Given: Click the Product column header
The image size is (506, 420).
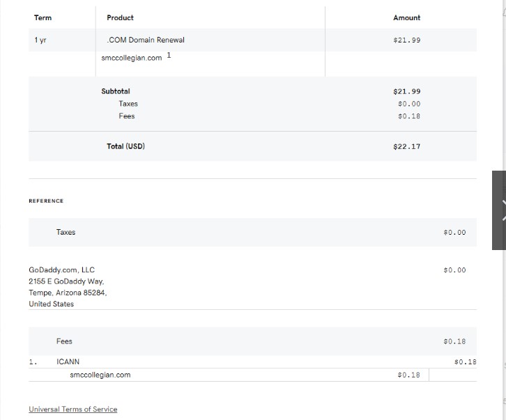Looking at the screenshot, I should [x=120, y=17].
